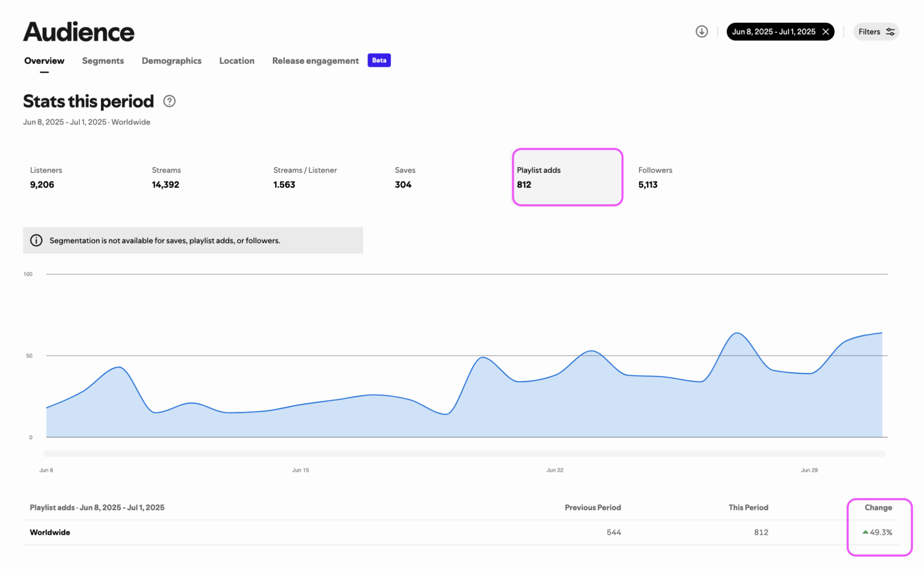Clear the Jun 8 – Jul 1 date range
The height and width of the screenshot is (569, 924).
[826, 32]
